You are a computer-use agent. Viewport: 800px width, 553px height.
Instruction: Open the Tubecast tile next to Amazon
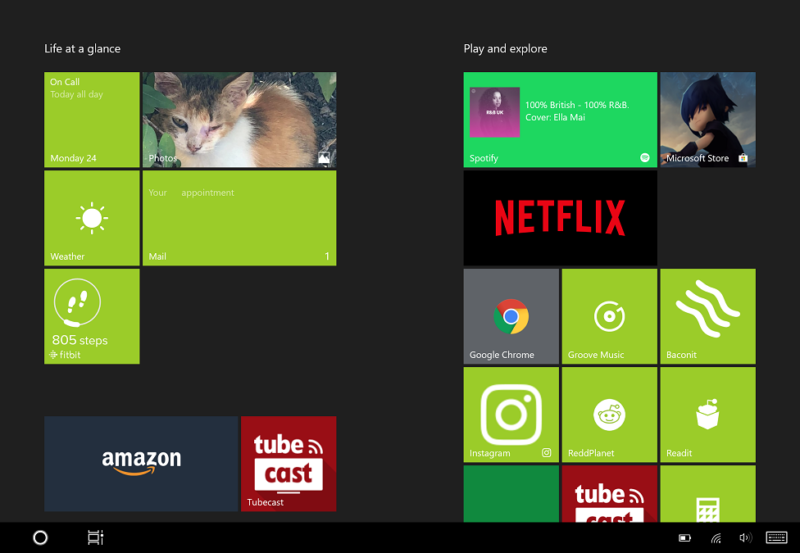288,463
